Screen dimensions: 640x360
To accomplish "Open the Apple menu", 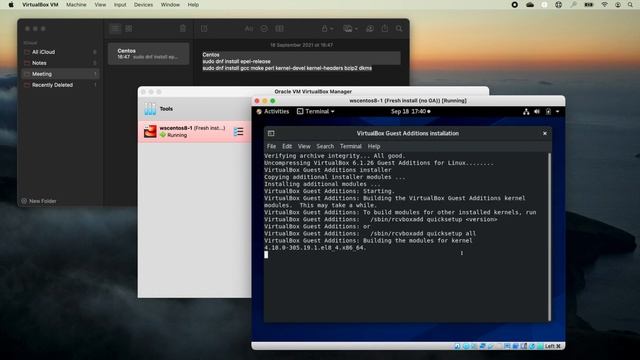I will coord(11,5).
